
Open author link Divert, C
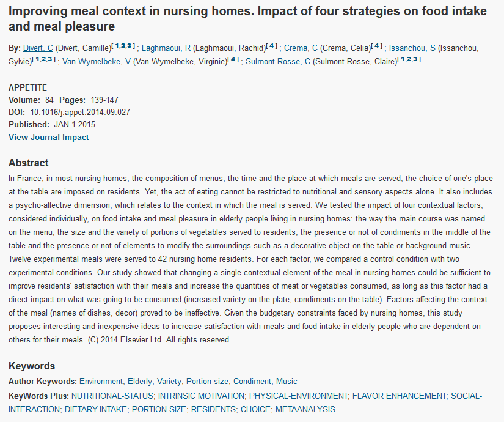tap(38, 48)
